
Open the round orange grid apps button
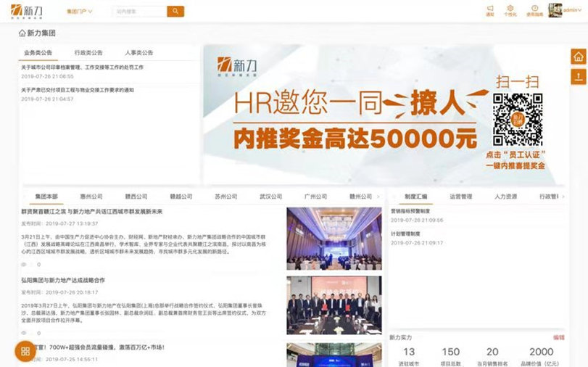tap(25, 351)
